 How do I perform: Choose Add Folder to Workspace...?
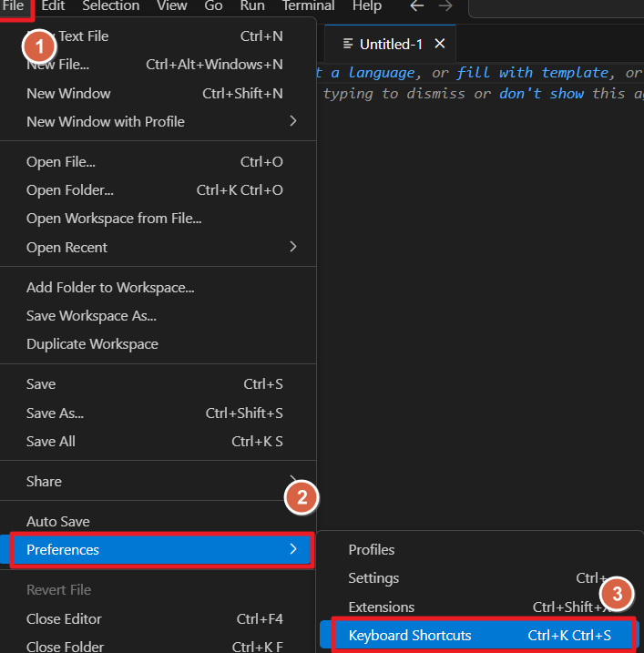pyautogui.click(x=158, y=288)
